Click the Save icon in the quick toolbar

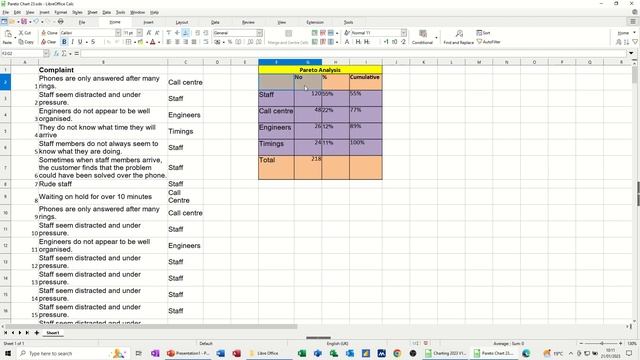point(24,21)
